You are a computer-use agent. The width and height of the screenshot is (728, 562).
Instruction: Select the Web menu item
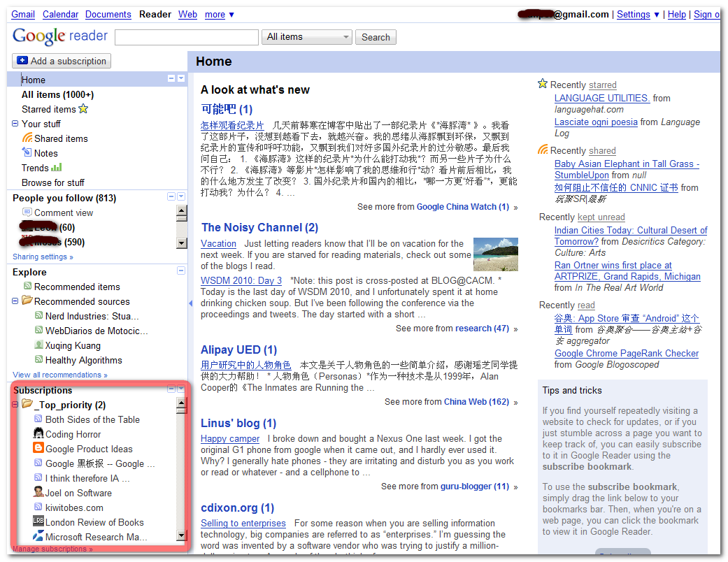click(187, 14)
